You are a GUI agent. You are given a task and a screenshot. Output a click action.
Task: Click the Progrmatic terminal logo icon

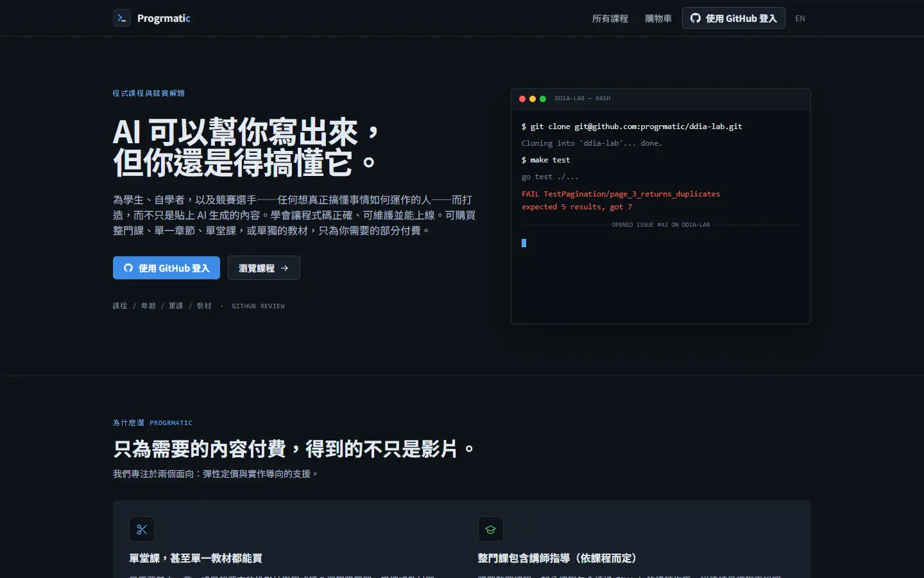click(x=122, y=18)
